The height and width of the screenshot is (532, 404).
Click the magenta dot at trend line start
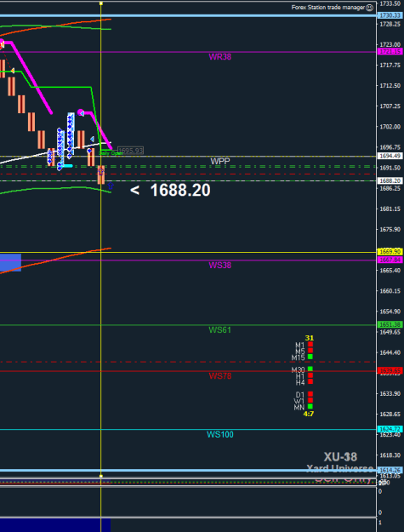[80, 112]
